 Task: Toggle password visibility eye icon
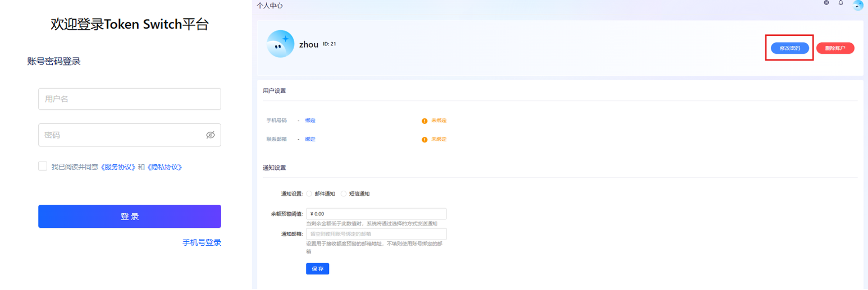pos(211,135)
